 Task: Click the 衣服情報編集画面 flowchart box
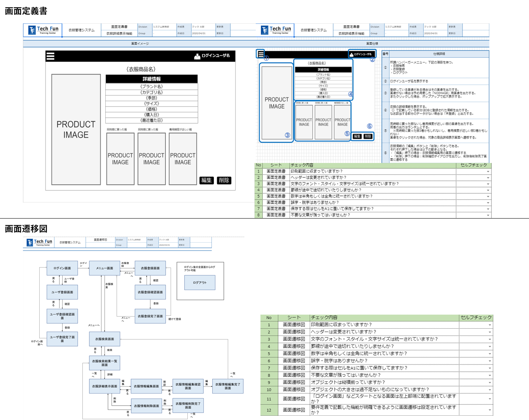(x=146, y=386)
